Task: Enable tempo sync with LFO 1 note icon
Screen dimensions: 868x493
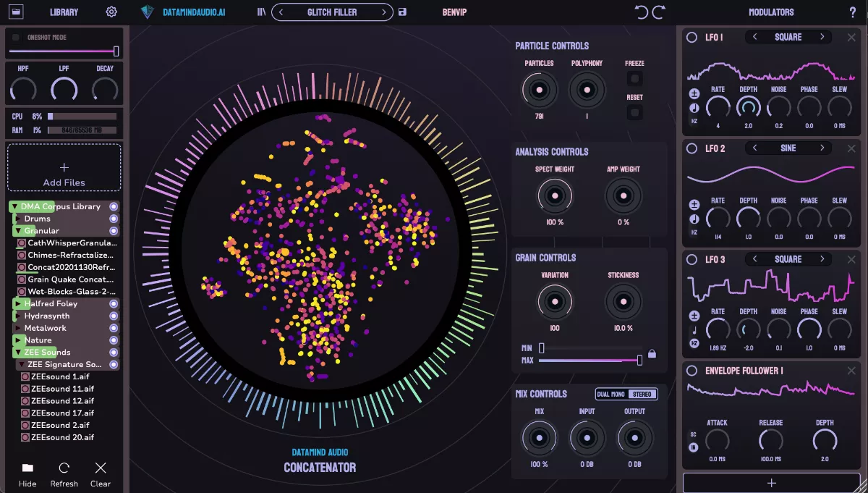Action: (694, 107)
